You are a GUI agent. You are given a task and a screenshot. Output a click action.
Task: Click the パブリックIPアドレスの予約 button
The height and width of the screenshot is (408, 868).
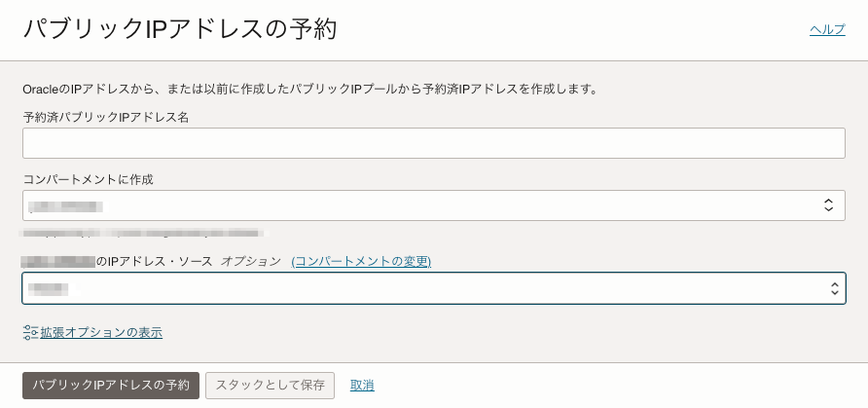click(111, 386)
